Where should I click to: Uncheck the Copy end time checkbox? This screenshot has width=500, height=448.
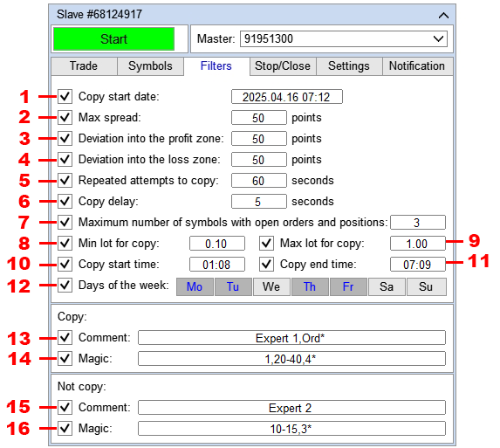pyautogui.click(x=266, y=265)
